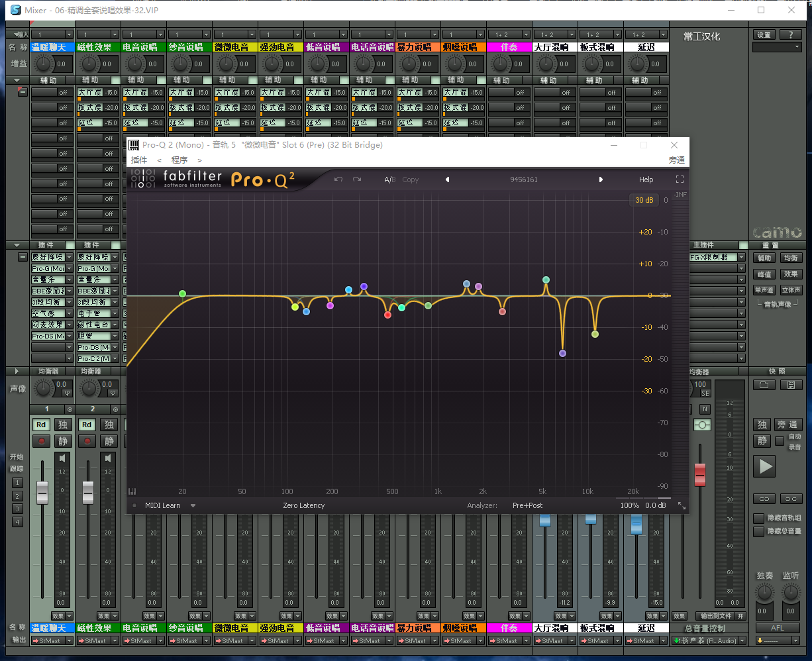The width and height of the screenshot is (812, 661).
Task: Invert phase on channel 2 pan section
Action: click(112, 393)
